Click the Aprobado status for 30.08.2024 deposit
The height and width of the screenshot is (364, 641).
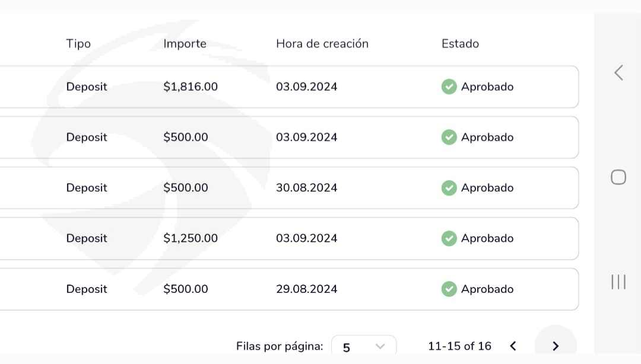tap(487, 188)
